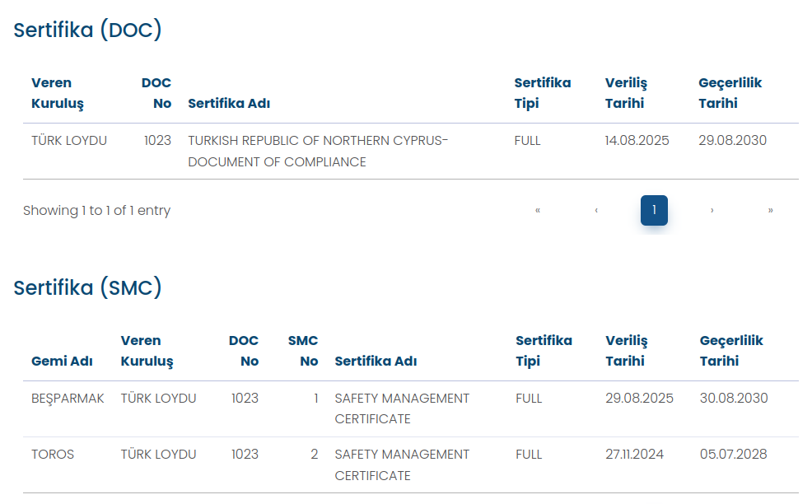Go to first page using double-left arrow
The height and width of the screenshot is (504, 812).
(538, 210)
